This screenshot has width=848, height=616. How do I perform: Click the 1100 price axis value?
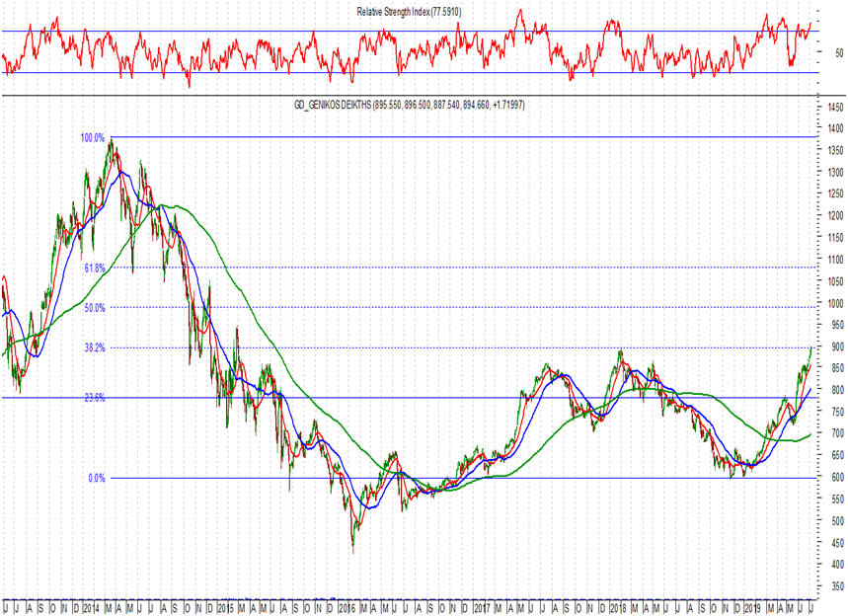point(835,260)
